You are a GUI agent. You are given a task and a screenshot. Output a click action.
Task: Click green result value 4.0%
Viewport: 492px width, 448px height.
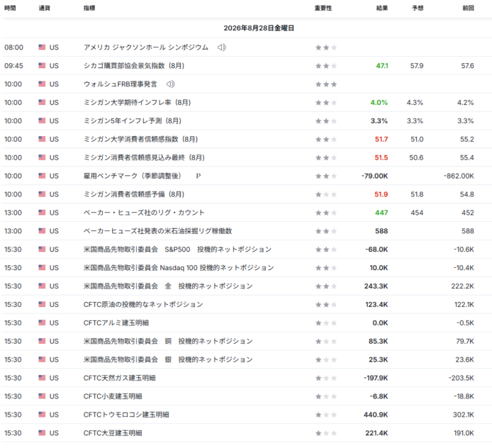[x=379, y=103]
